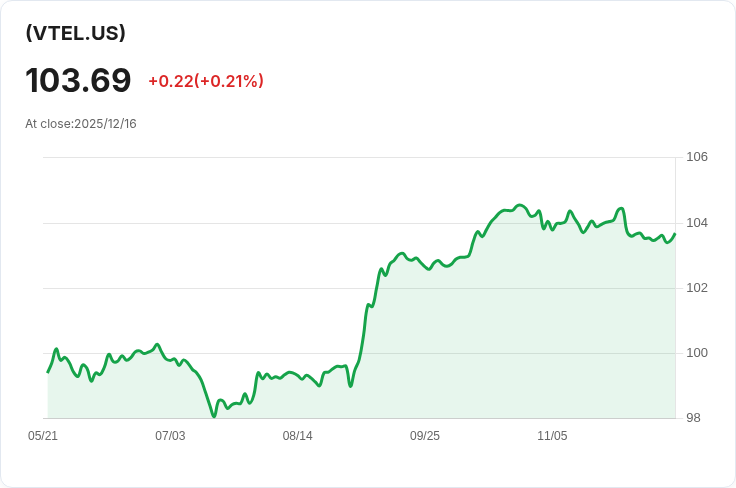This screenshot has height=488, width=736.
Task: Click the +0.22(+0.21%) change text
Action: point(206,81)
